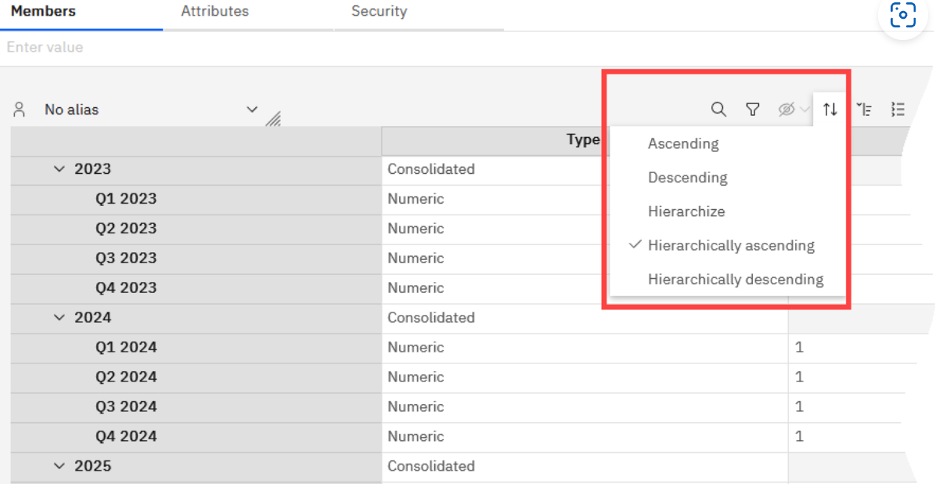Click Numeric type cell for Q1 2024

(415, 347)
